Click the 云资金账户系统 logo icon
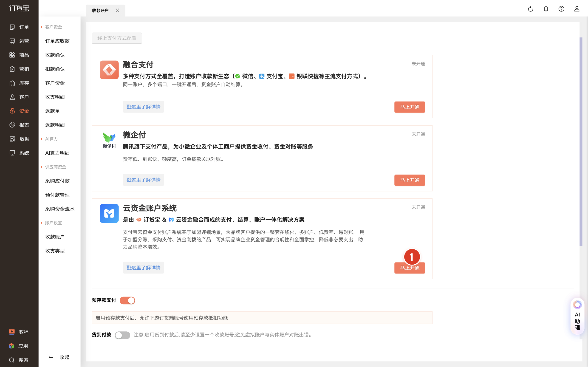Viewport: 588px width, 367px height. 109,213
